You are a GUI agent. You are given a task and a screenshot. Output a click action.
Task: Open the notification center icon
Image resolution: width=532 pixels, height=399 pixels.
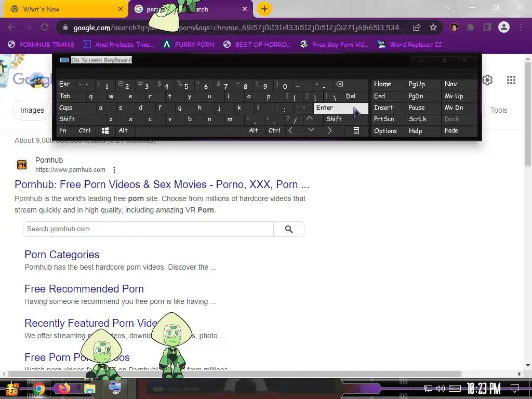(515, 389)
